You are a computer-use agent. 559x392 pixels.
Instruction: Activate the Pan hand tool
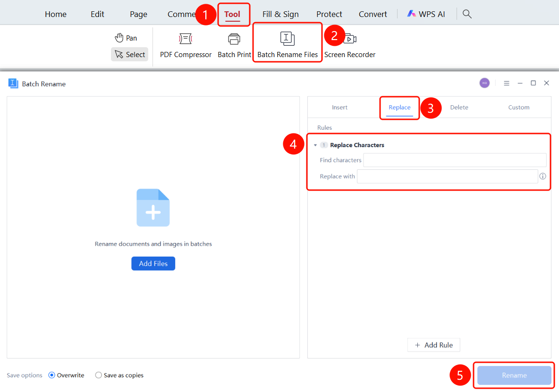[x=126, y=38]
